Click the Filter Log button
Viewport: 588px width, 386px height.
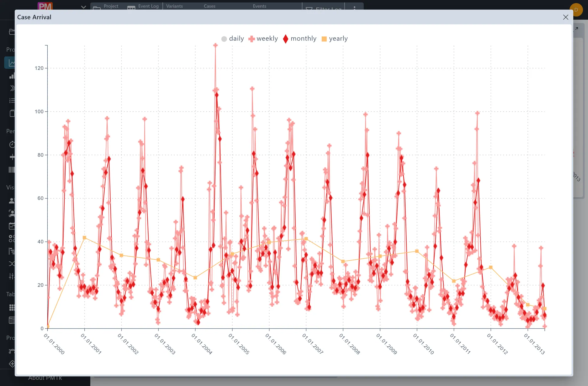[x=323, y=8]
